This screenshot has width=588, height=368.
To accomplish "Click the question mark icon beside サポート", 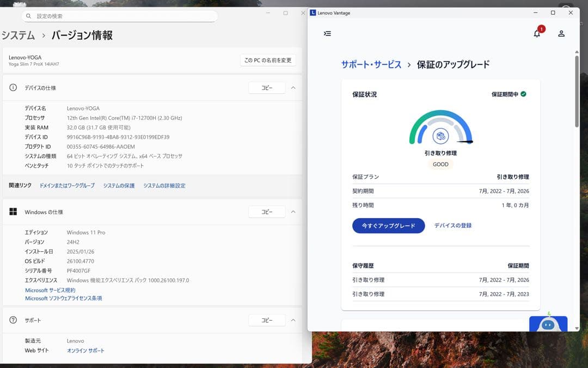I will tap(12, 320).
